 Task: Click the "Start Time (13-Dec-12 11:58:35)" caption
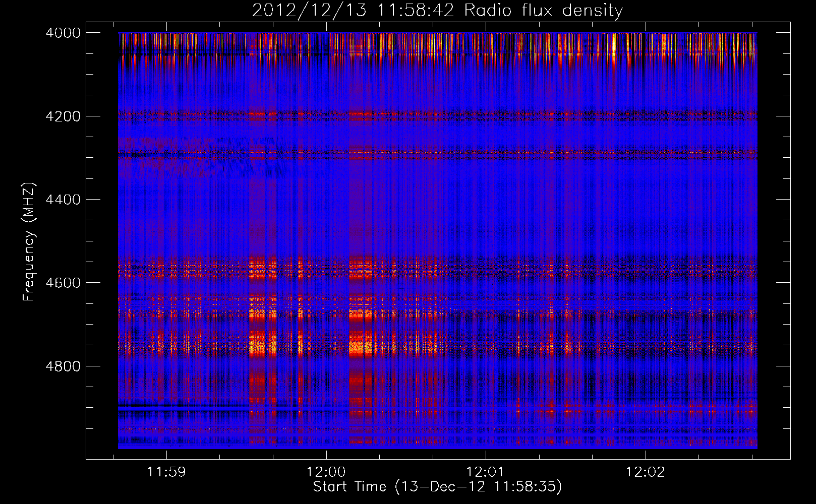click(x=437, y=487)
